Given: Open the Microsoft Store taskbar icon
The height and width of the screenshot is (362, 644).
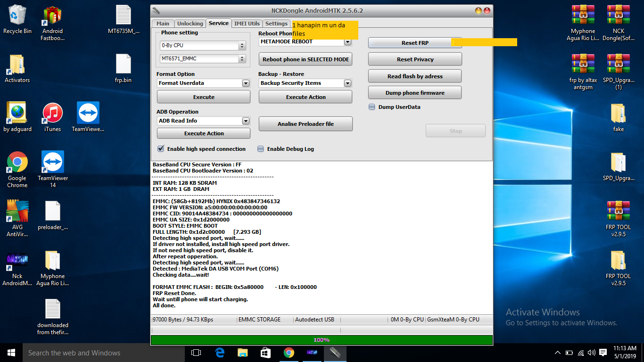Looking at the screenshot, I should [x=265, y=353].
